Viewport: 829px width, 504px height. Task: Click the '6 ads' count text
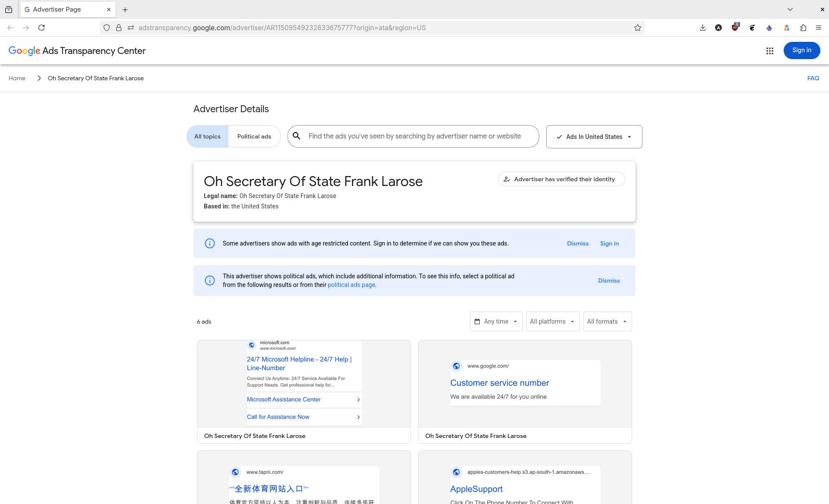[204, 321]
